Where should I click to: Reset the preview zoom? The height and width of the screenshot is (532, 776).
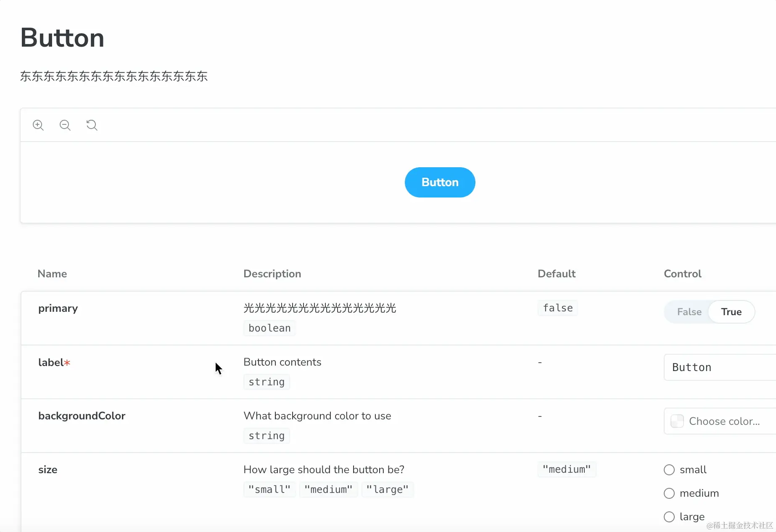coord(92,125)
